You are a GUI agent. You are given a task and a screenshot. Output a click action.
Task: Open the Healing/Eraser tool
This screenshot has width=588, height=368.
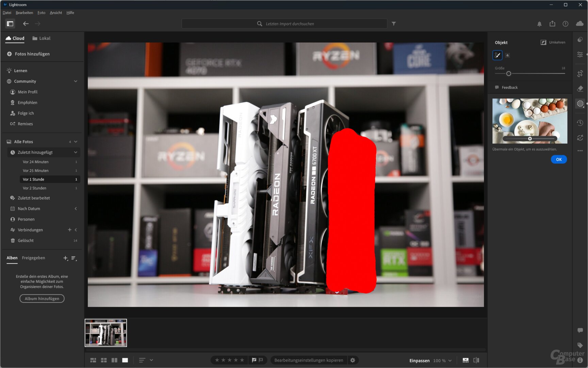580,89
